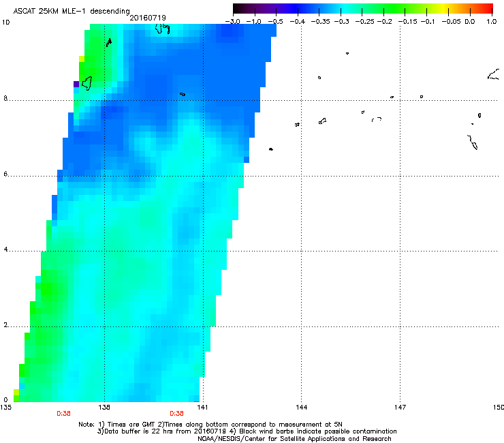Click the 0.0 color scale label
The width and height of the screenshot is (504, 443).
point(470,22)
